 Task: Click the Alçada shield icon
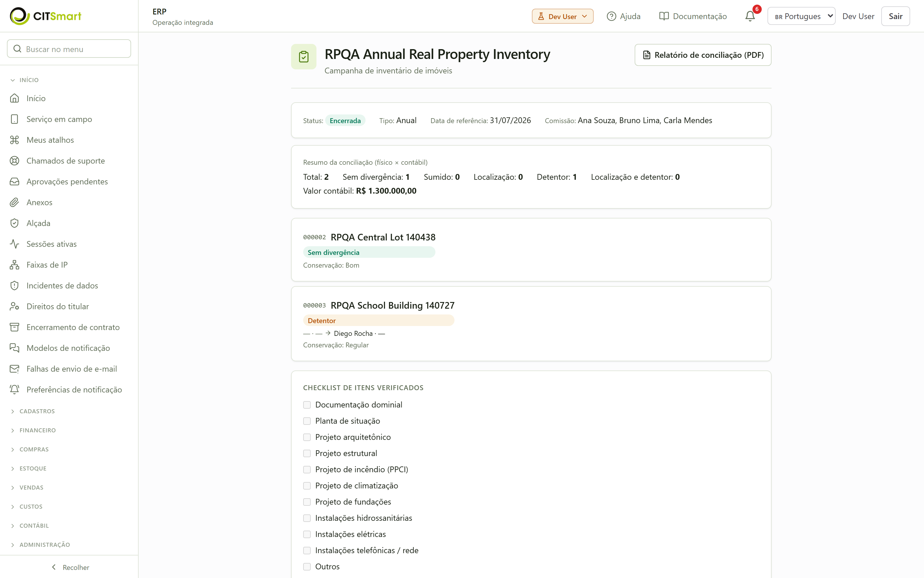[x=14, y=223]
